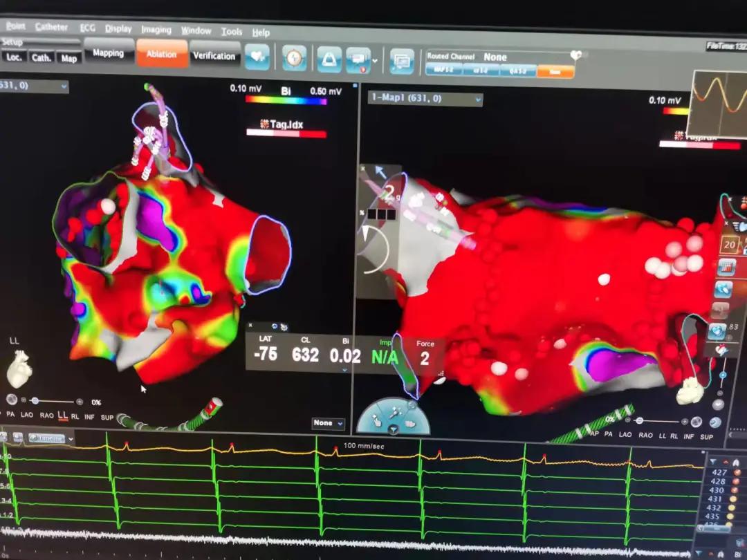Open the Tools menu

pyautogui.click(x=232, y=31)
